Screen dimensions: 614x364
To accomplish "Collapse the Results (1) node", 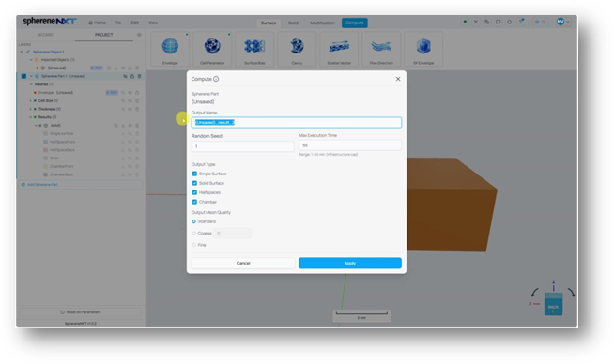I will [31, 117].
